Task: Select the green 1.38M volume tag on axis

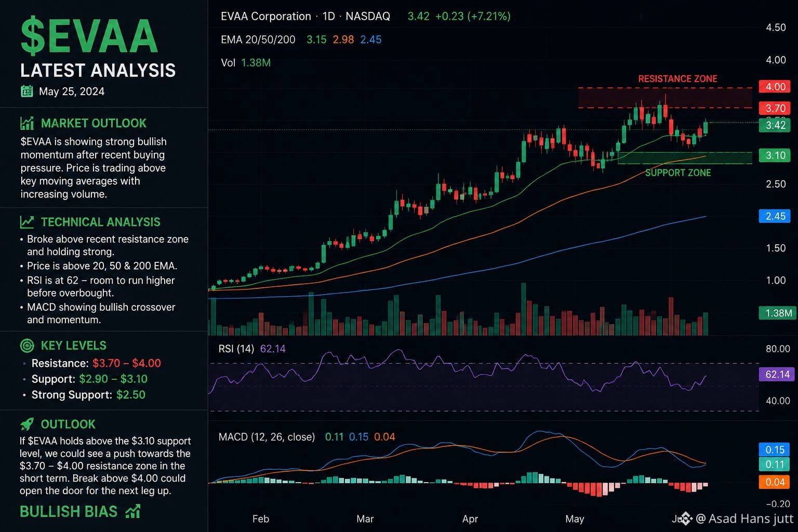Action: pyautogui.click(x=778, y=313)
